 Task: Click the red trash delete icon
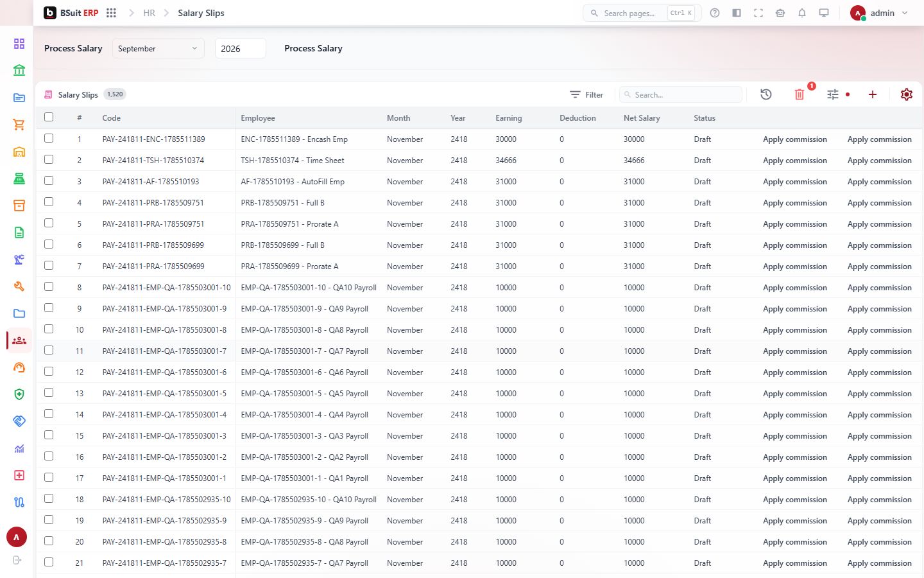tap(800, 94)
